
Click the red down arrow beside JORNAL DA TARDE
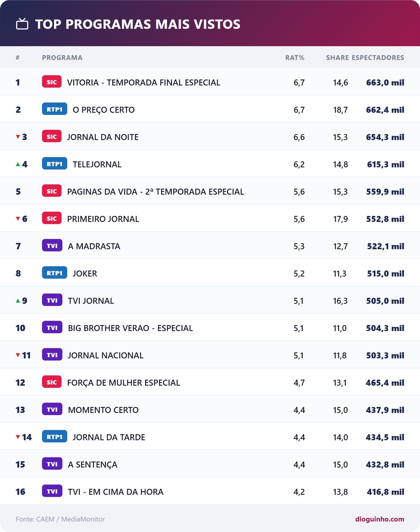point(18,437)
